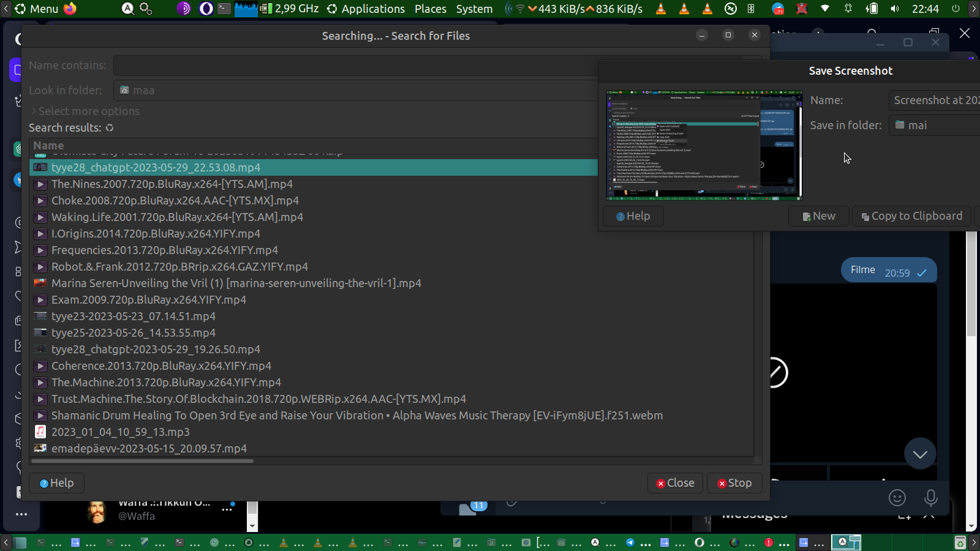980x551 pixels.
Task: Click the microphone icon in chat
Action: (930, 498)
